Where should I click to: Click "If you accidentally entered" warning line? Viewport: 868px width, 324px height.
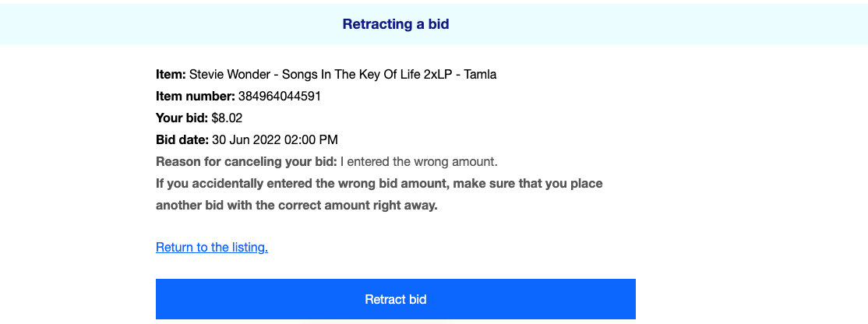click(379, 184)
